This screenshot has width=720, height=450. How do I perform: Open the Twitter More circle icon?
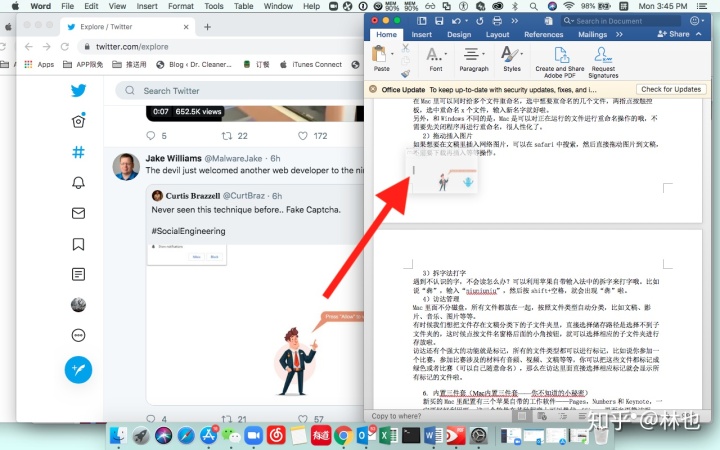pyautogui.click(x=79, y=335)
